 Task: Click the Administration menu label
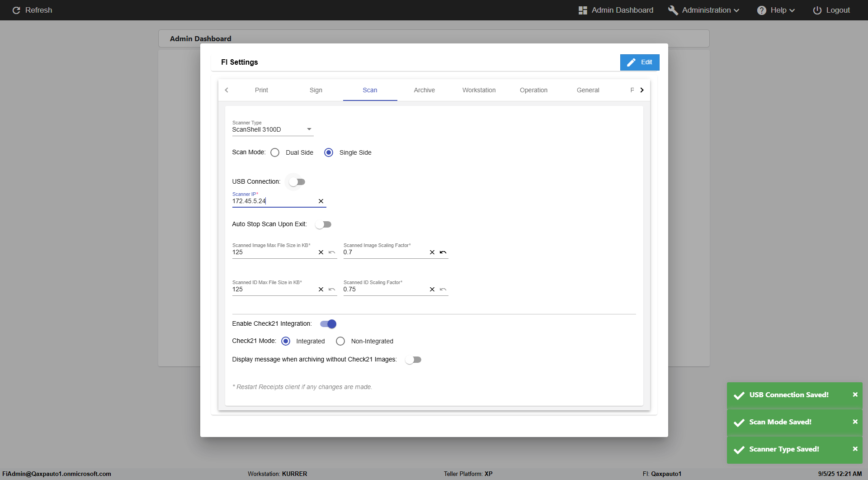coord(706,10)
